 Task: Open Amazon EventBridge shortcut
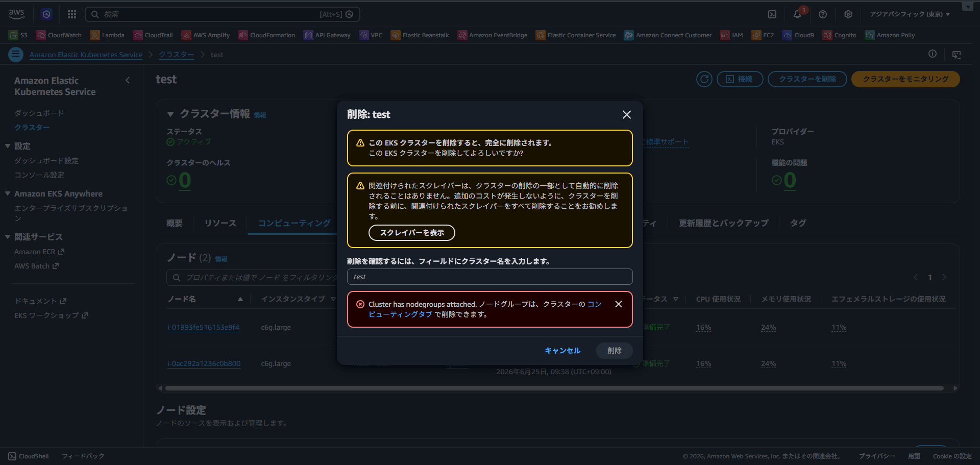coord(493,35)
